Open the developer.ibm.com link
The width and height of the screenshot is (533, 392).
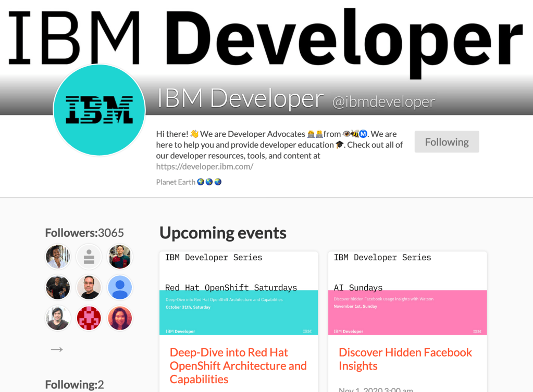204,166
